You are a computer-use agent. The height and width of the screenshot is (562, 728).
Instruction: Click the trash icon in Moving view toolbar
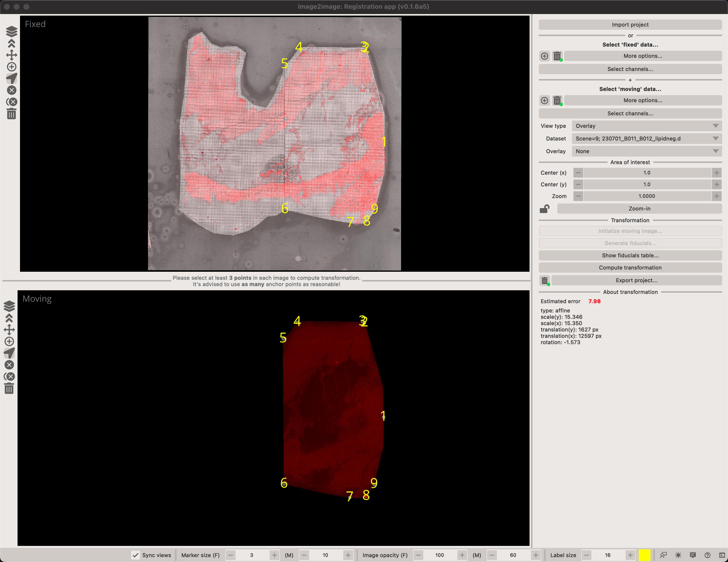pos(9,389)
